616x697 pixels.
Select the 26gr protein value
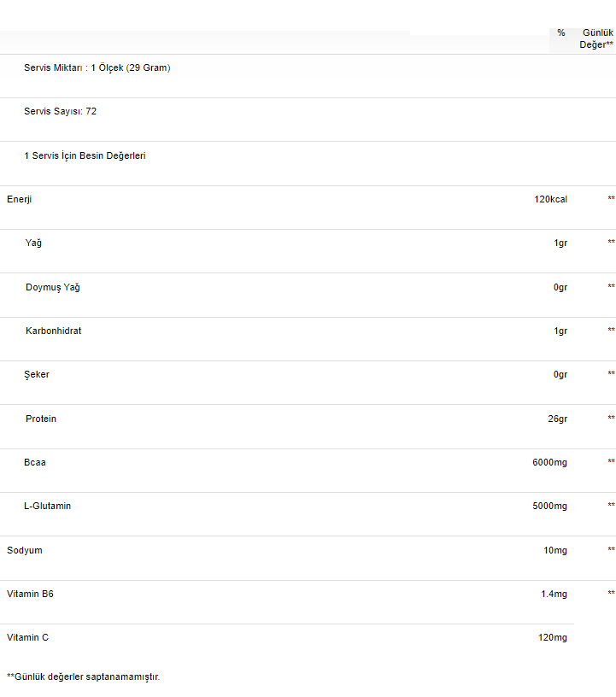pyautogui.click(x=557, y=419)
